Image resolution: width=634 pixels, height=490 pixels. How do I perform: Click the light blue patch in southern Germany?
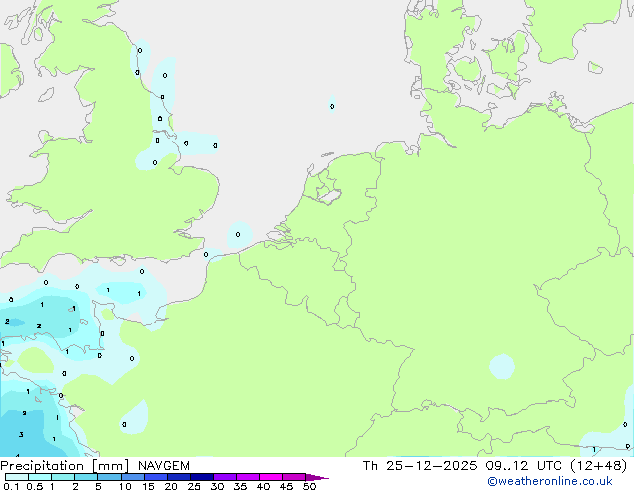click(501, 366)
